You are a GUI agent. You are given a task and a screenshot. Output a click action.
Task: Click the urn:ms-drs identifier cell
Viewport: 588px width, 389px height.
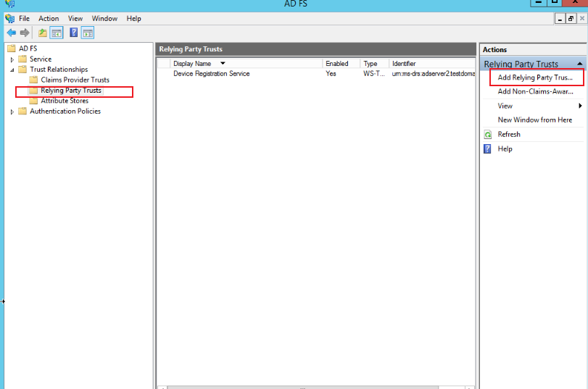click(x=433, y=74)
